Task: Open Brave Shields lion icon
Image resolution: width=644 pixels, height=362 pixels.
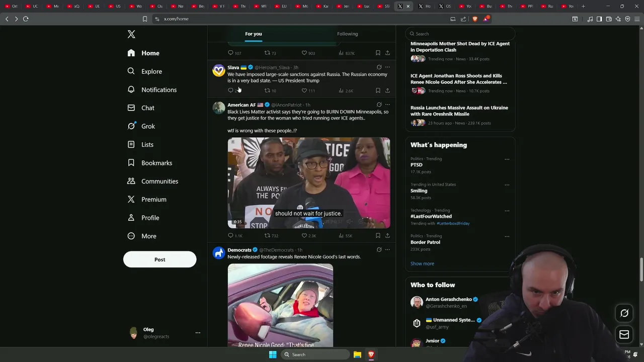Action: pos(475,19)
